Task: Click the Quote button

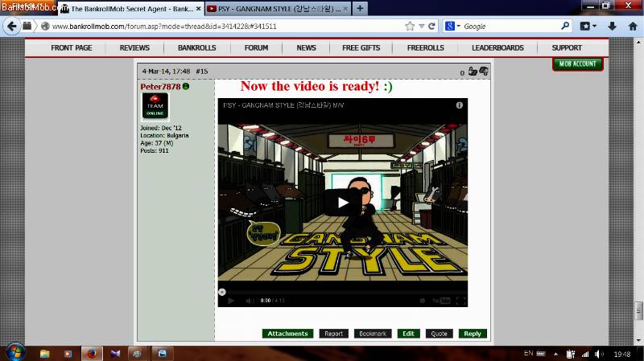Action: click(439, 334)
